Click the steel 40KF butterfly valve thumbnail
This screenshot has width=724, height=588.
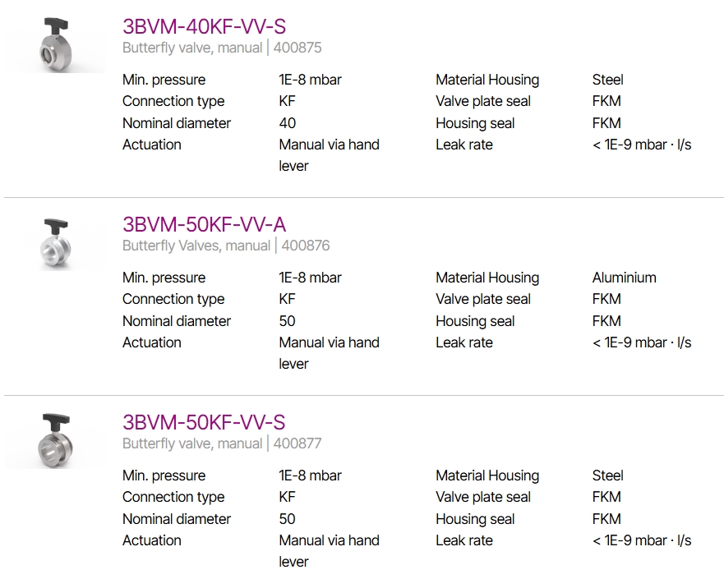point(55,45)
